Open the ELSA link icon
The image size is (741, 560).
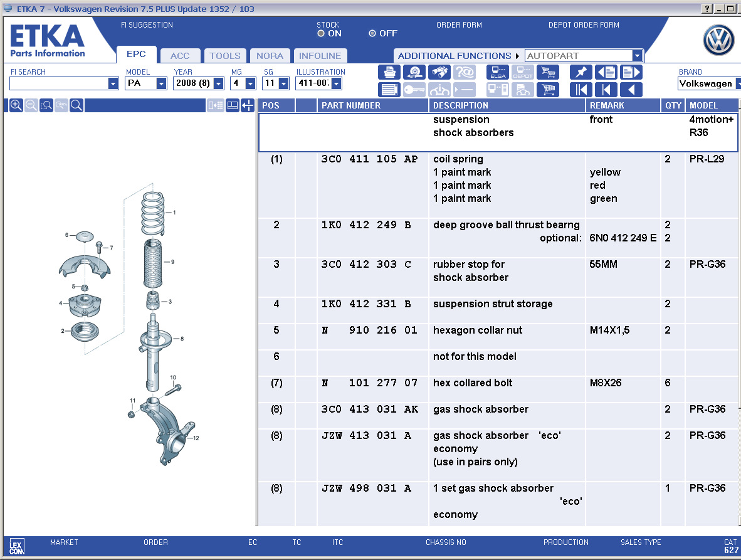point(498,72)
